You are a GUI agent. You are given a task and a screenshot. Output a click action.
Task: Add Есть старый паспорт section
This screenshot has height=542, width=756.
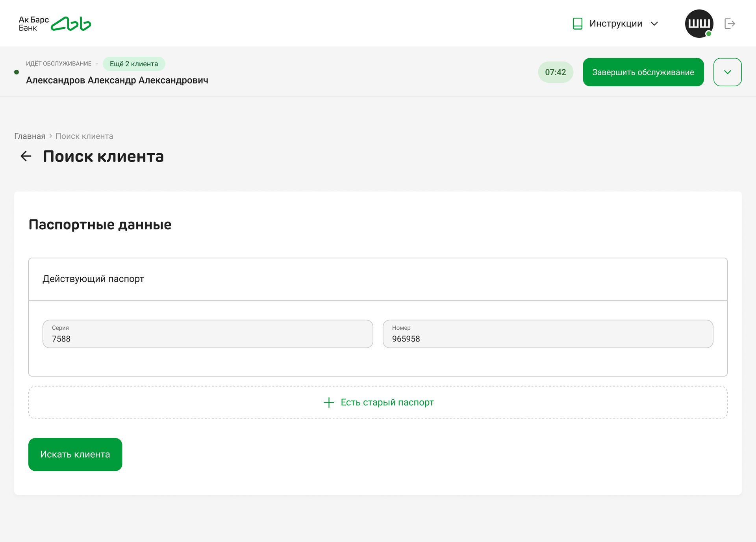pos(378,402)
